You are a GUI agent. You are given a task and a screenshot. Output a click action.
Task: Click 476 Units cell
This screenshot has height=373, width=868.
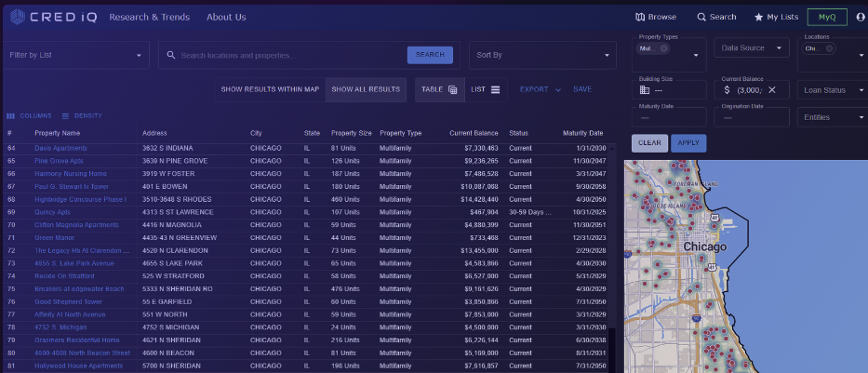345,289
